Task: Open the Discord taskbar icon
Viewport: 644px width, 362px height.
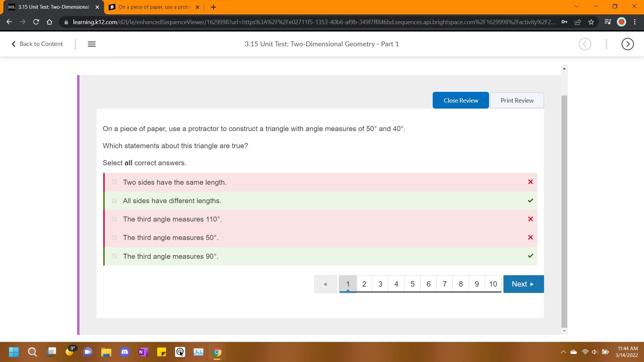Action: coord(125,352)
